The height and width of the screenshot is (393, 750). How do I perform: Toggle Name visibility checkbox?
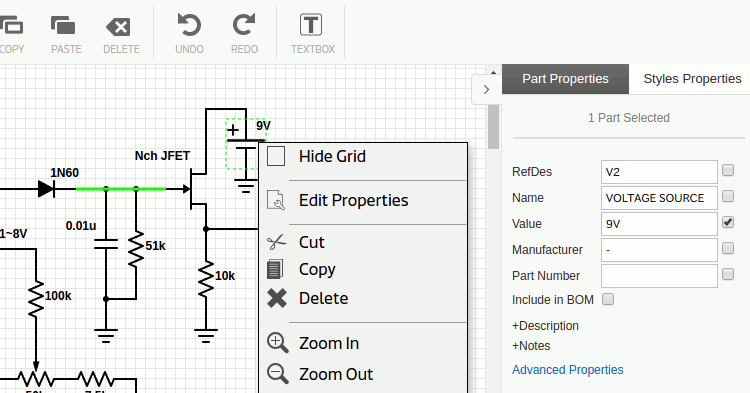tap(728, 196)
